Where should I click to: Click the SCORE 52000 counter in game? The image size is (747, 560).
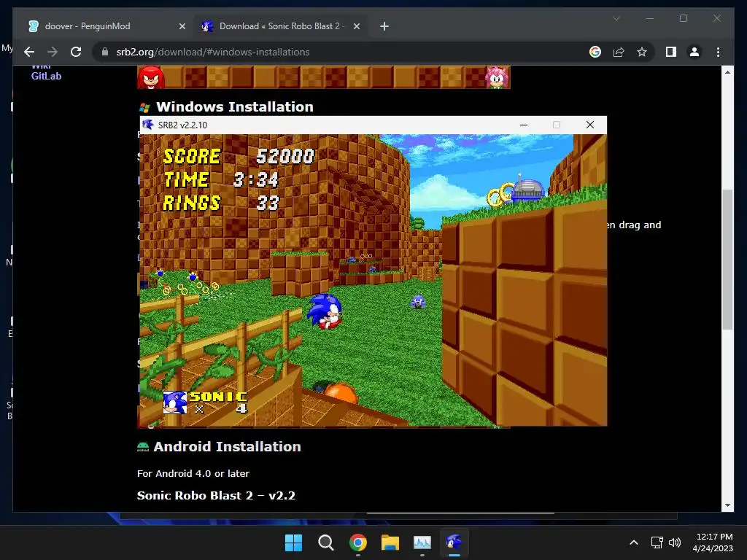pyautogui.click(x=239, y=156)
